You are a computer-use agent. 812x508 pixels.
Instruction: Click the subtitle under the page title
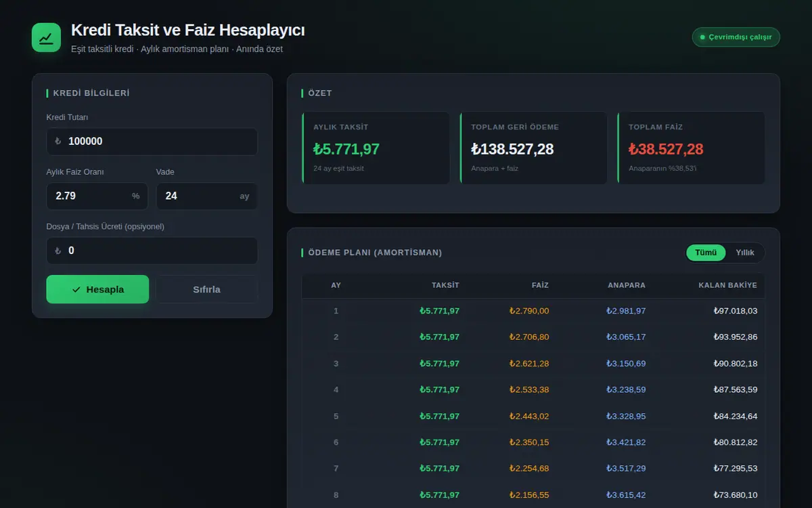coord(177,49)
